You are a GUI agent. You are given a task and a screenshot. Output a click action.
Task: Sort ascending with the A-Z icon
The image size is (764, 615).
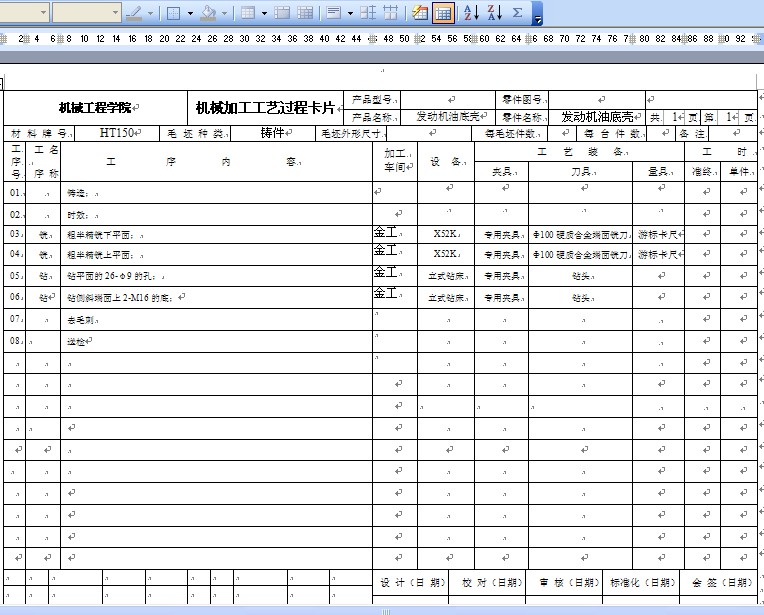pos(471,13)
